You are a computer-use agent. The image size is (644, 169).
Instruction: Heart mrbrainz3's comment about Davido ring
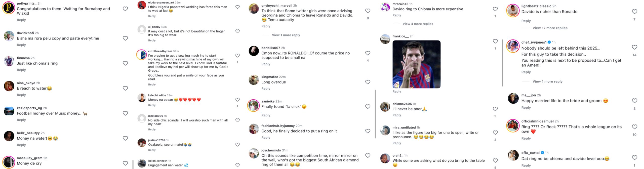[x=495, y=9]
